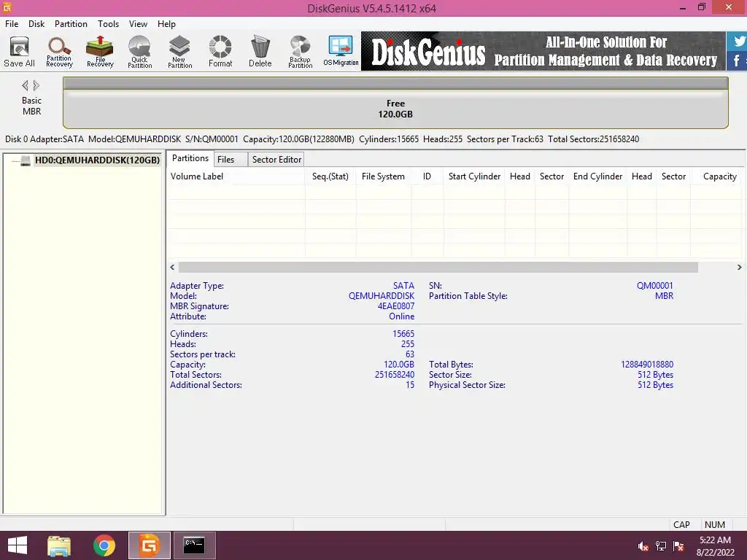Click Volume Label column header
The height and width of the screenshot is (560, 747).
236,176
